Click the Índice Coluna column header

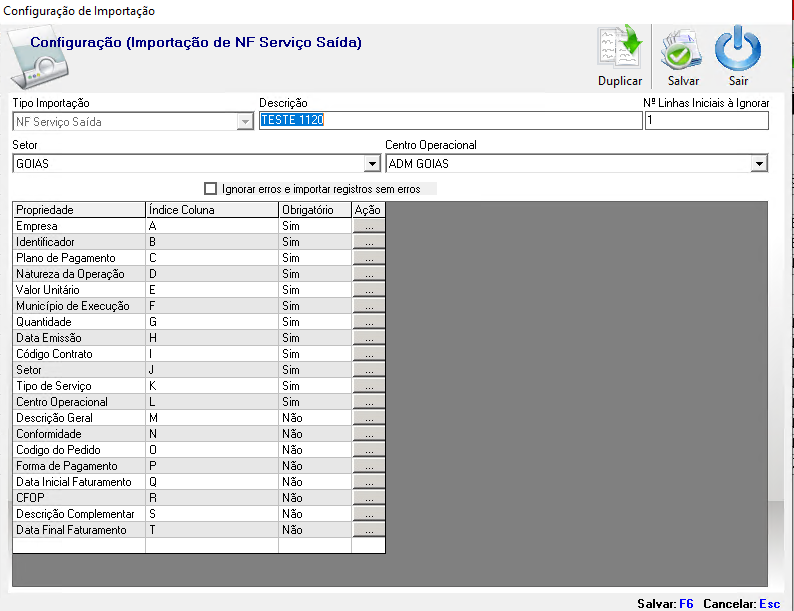coord(212,210)
